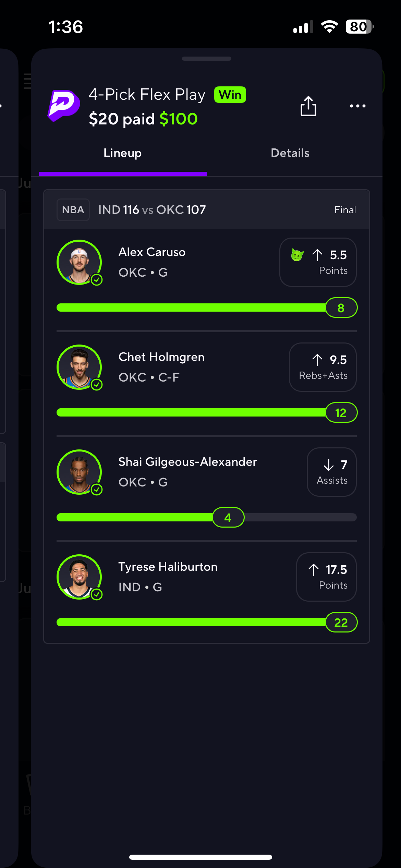Screen dimensions: 401x868
Task: Tap Chet Holmgren's green checkmark badge
Action: pyautogui.click(x=97, y=385)
